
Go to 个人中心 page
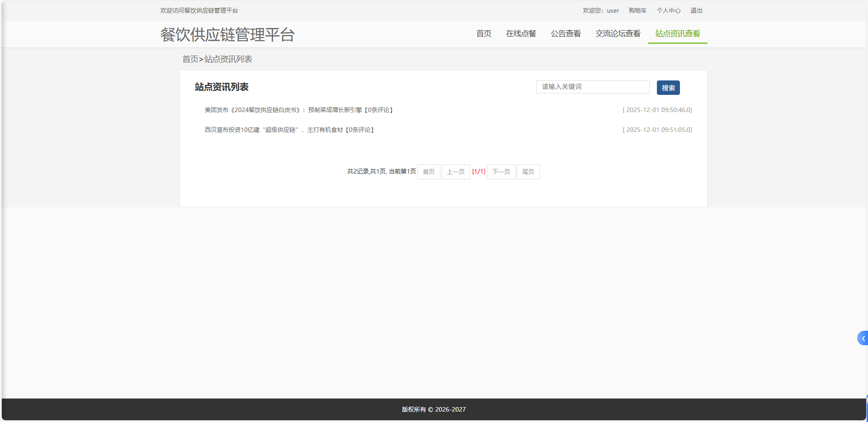tap(668, 10)
